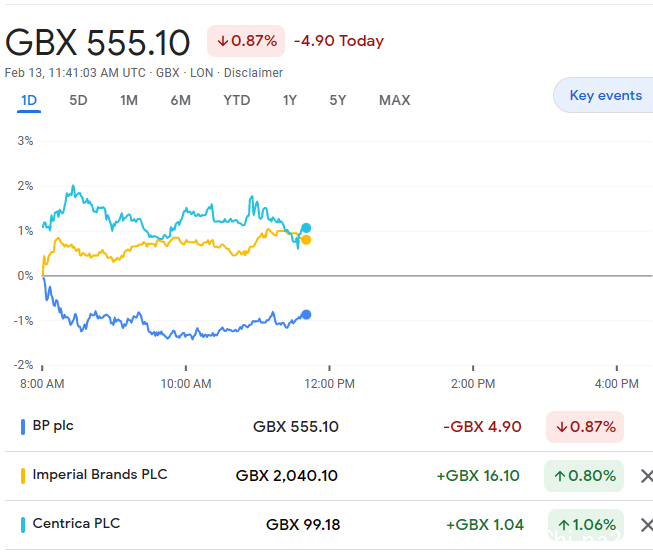Open the Disclaimer link

tap(253, 73)
